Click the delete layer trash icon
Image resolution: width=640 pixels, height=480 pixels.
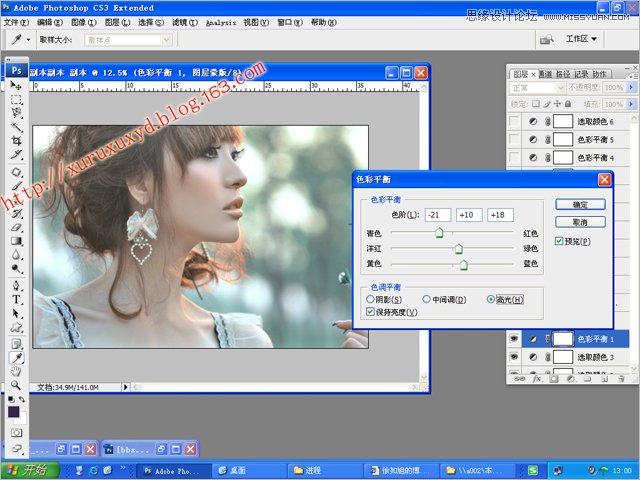tap(621, 379)
